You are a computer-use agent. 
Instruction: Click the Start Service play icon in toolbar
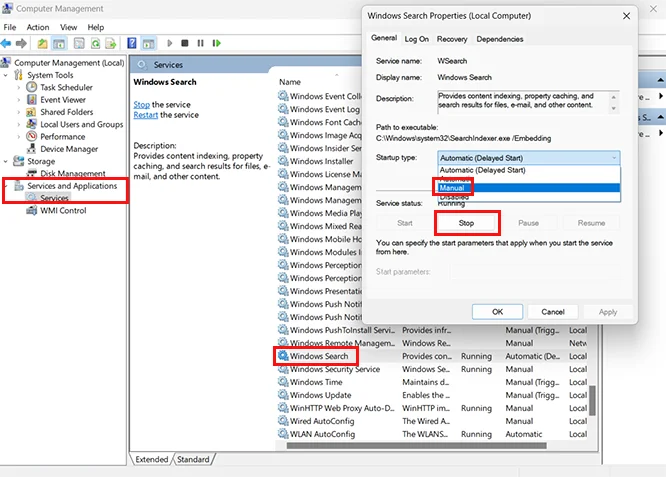coord(169,43)
